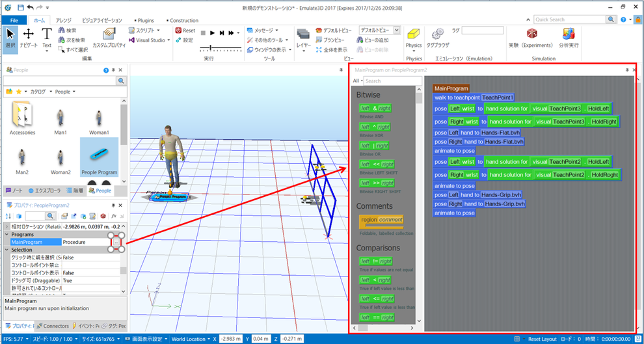Open the Construction ribbon tab

coord(182,20)
